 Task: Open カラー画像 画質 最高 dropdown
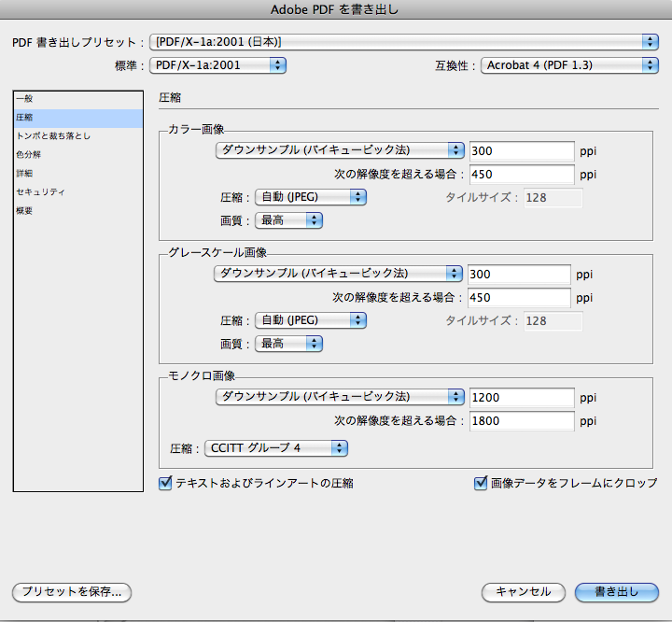pos(288,220)
